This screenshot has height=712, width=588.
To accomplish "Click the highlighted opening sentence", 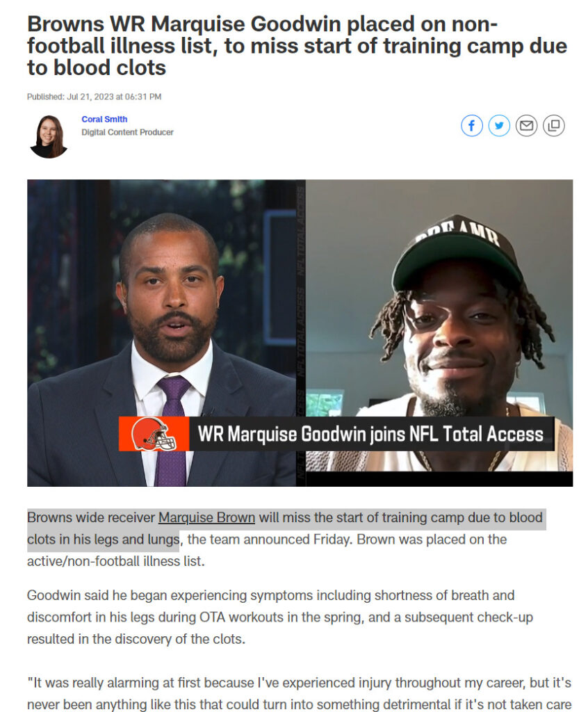I will [286, 528].
